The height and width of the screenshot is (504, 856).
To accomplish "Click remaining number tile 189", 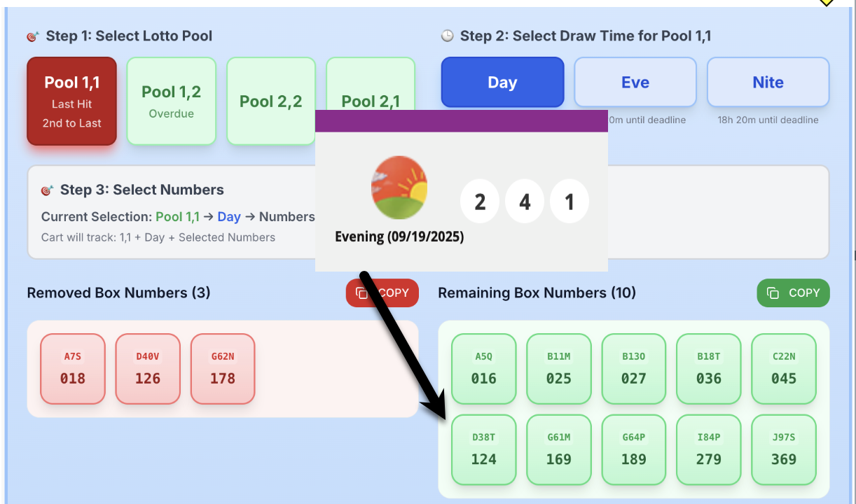I will [x=633, y=450].
